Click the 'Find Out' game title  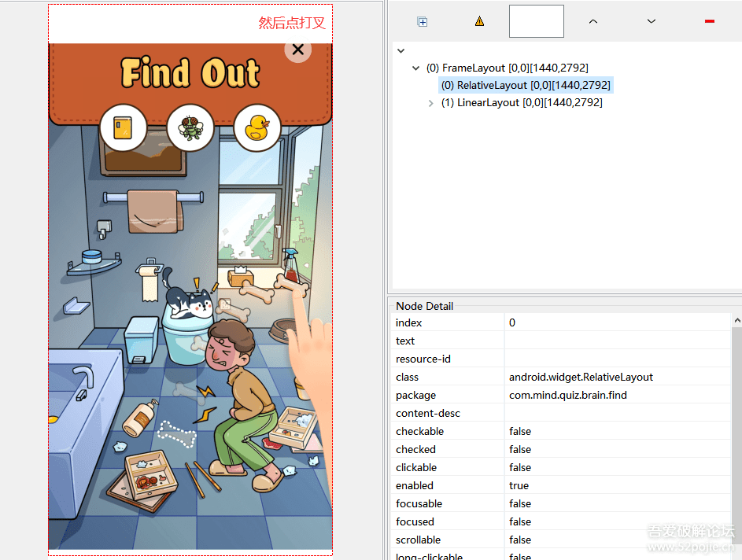point(190,73)
